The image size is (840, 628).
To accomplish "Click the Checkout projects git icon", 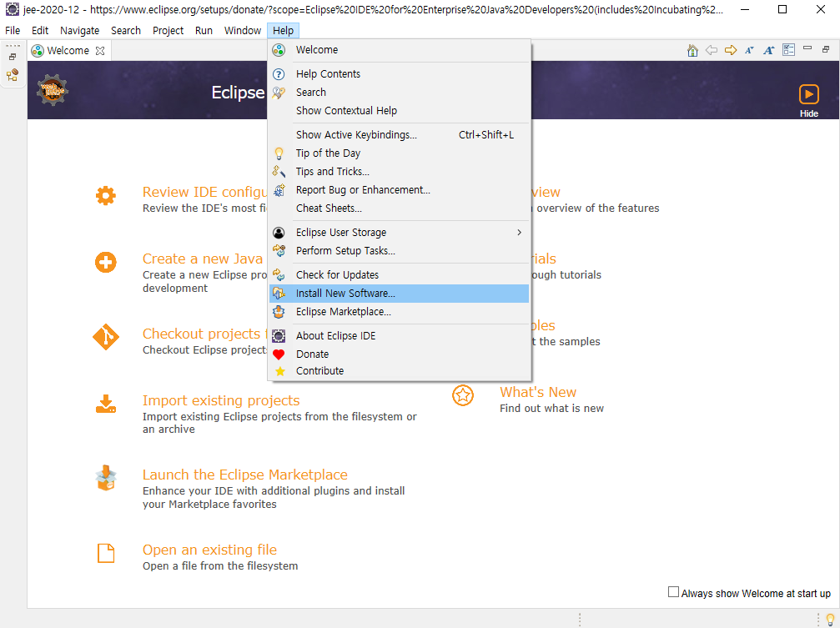I will point(106,336).
